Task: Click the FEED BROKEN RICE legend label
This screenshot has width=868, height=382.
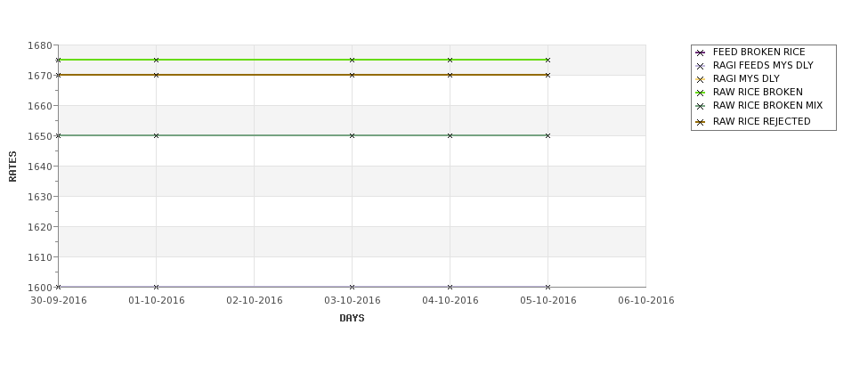Action: (759, 52)
